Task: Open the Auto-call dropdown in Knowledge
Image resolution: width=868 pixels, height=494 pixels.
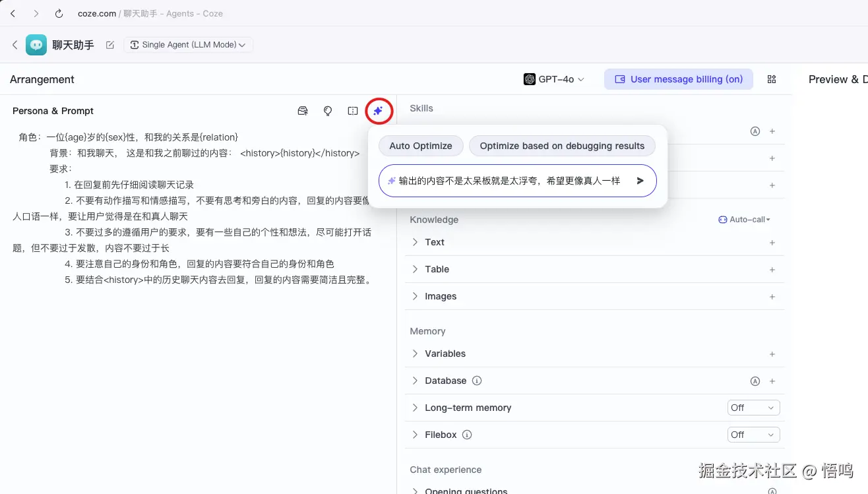Action: (x=745, y=220)
